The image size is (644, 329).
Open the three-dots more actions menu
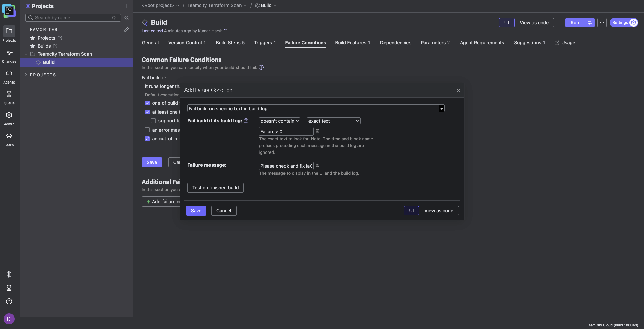point(602,23)
